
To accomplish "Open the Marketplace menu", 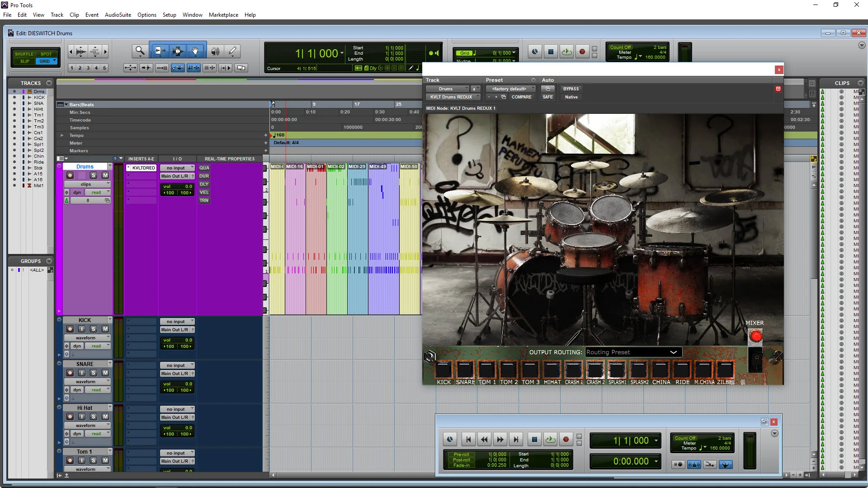I will [x=223, y=15].
